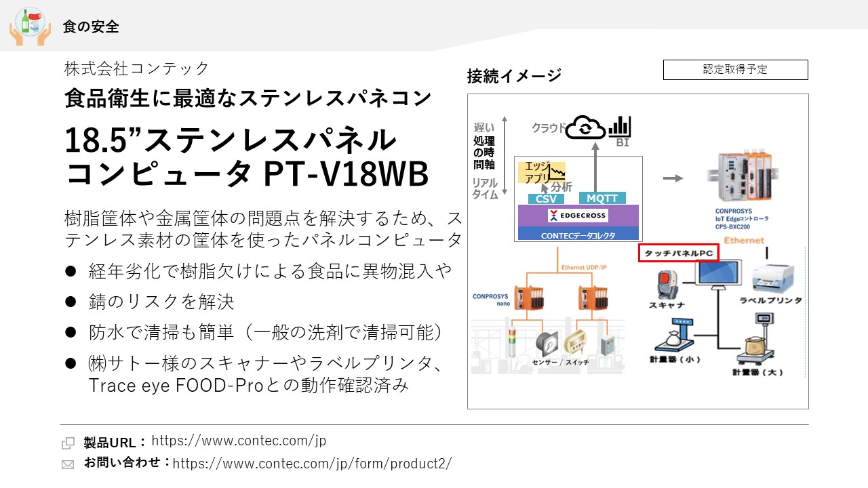This screenshot has height=488, width=868.
Task: Click the ラベルプリンタ label
Action: tap(770, 300)
